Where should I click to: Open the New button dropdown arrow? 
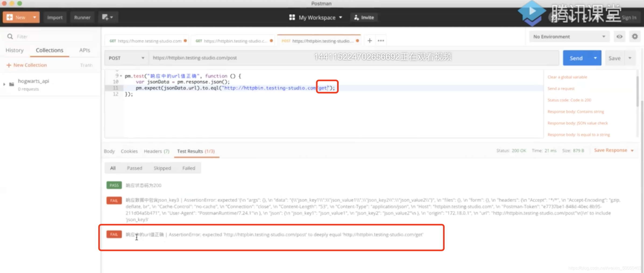pos(35,17)
